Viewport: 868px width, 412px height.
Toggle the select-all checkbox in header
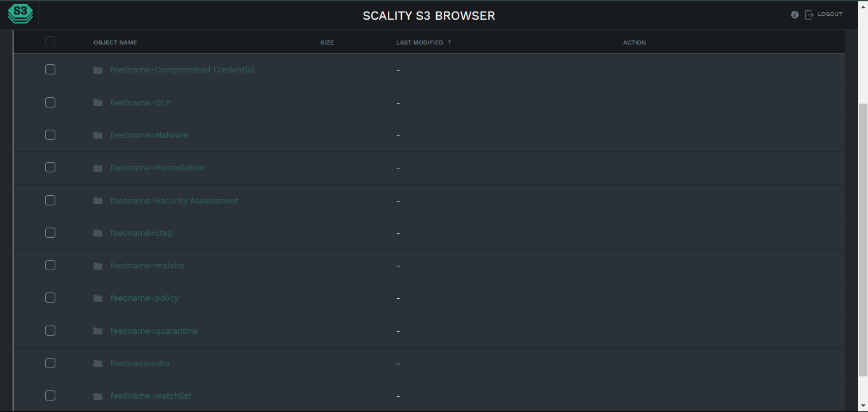pyautogui.click(x=50, y=41)
